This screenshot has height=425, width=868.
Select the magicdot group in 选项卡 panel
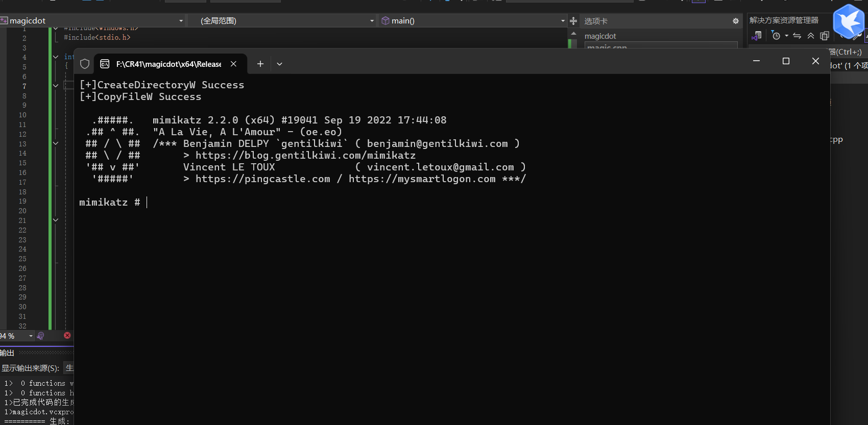click(x=600, y=36)
